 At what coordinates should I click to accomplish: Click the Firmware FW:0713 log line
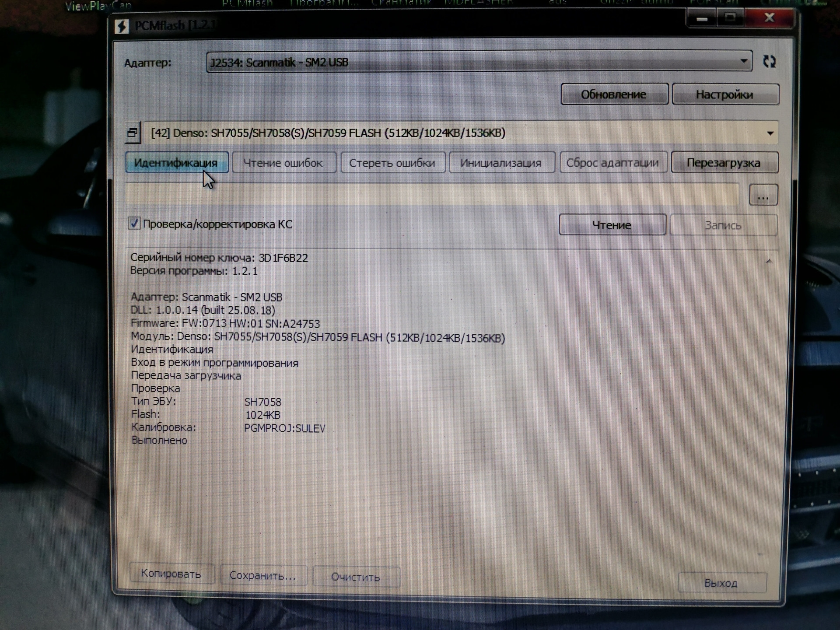pyautogui.click(x=225, y=323)
